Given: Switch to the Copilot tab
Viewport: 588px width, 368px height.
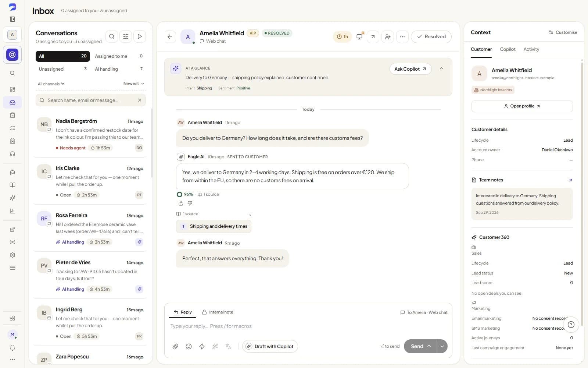Looking at the screenshot, I should click(508, 49).
